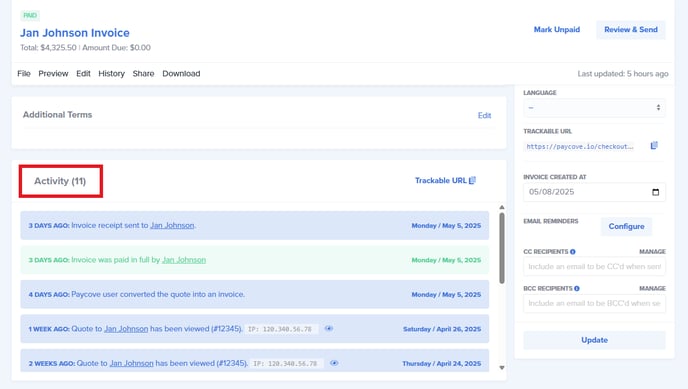Configure email reminders
688x389 pixels.
click(x=626, y=226)
